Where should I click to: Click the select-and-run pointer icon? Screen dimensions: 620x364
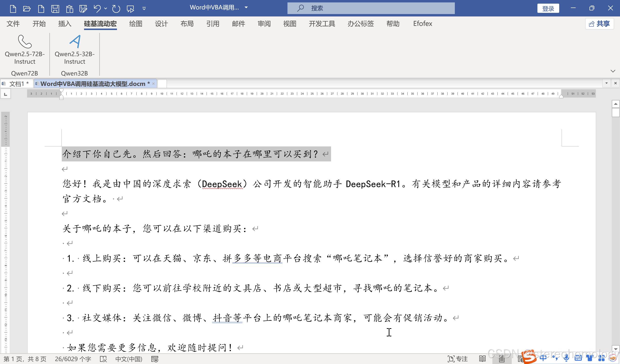[130, 9]
